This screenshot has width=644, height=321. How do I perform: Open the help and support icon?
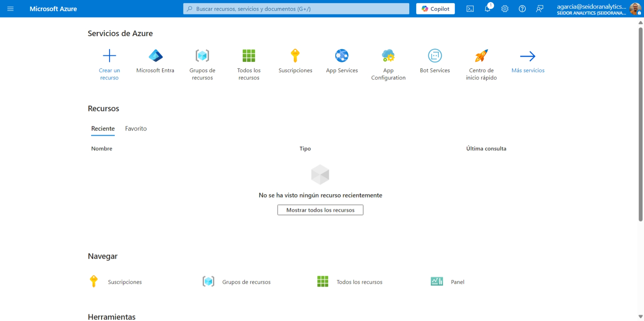[x=522, y=9]
